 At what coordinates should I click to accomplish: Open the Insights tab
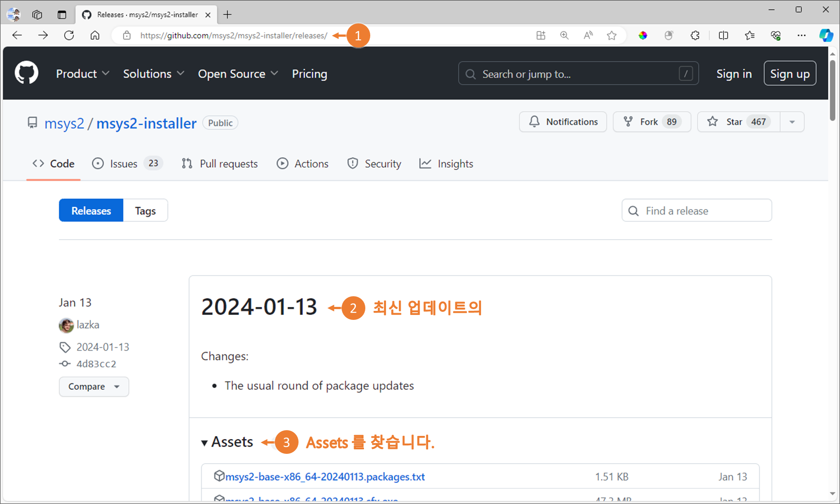coord(446,164)
